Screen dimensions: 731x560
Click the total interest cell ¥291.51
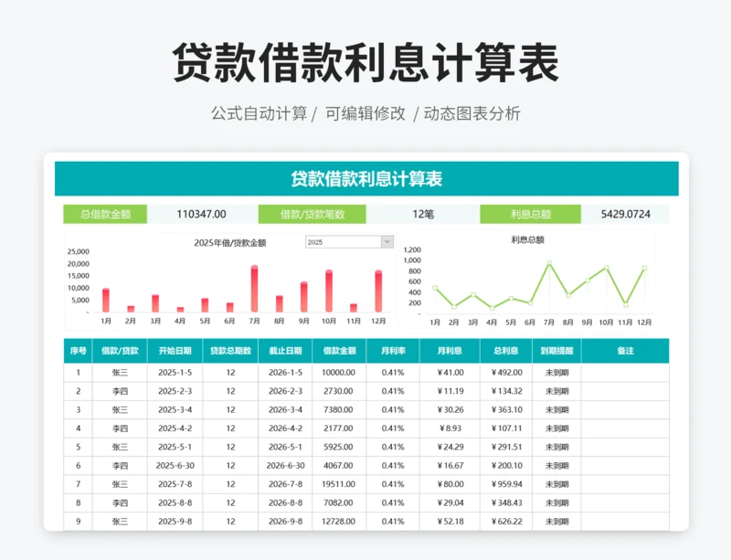point(506,447)
